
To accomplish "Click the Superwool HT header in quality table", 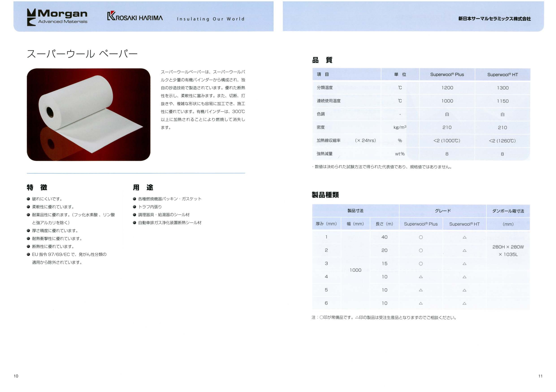I will [x=503, y=75].
